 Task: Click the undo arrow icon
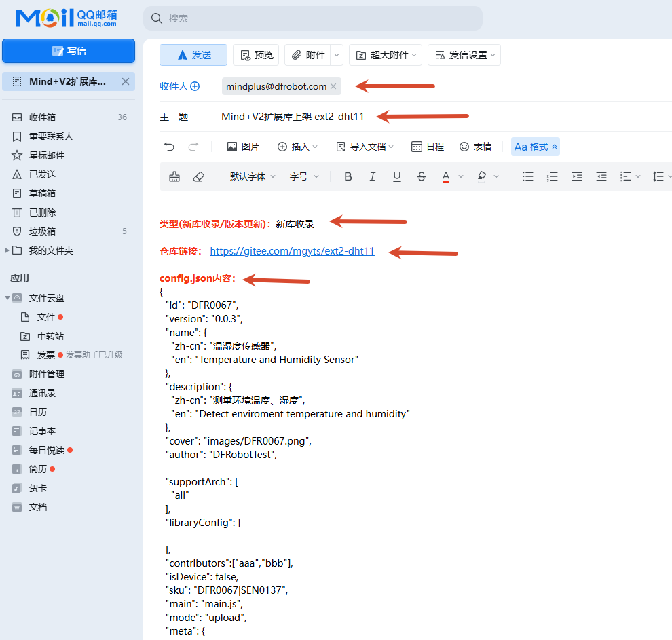coord(169,147)
